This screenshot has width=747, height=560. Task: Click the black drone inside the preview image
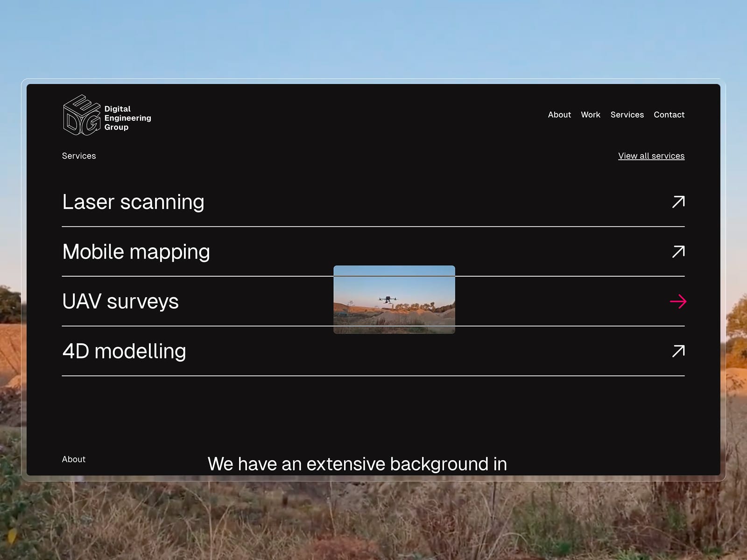(x=388, y=299)
